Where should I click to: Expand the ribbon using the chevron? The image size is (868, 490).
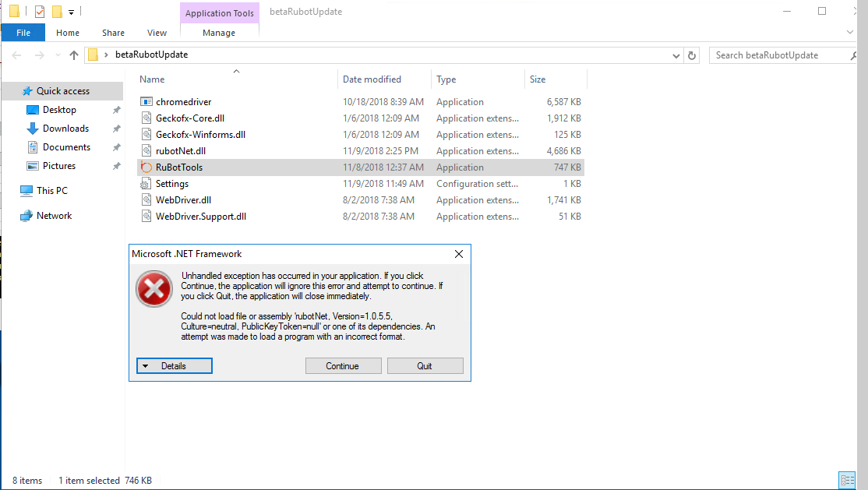(x=850, y=33)
